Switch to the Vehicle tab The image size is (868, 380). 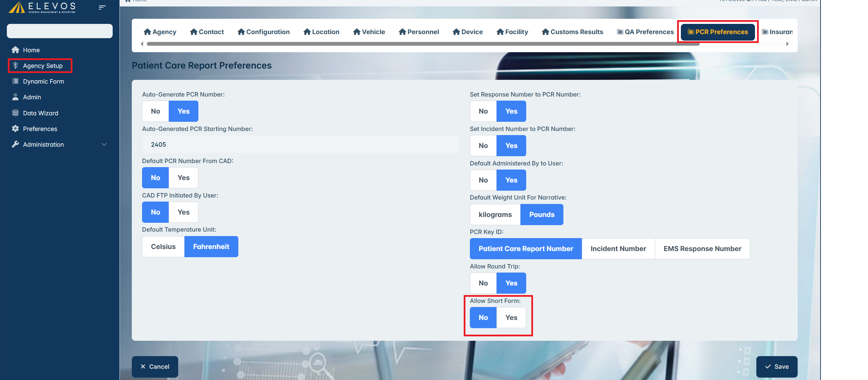coord(369,32)
